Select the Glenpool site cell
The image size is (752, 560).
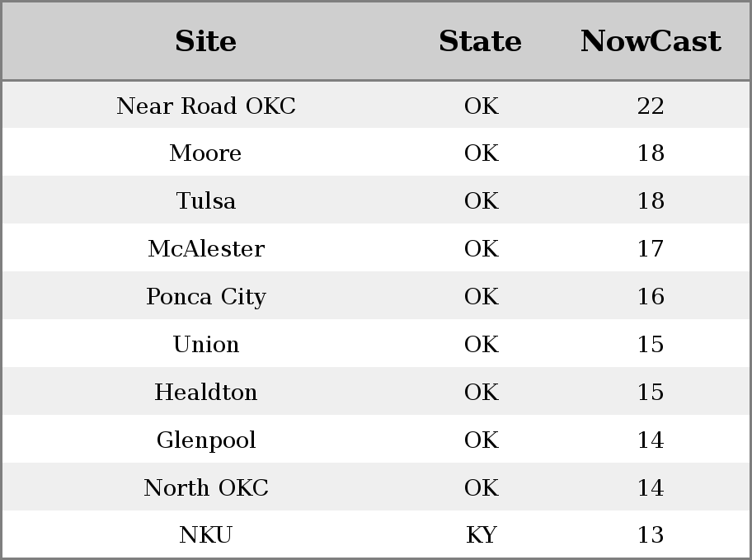tap(206, 440)
